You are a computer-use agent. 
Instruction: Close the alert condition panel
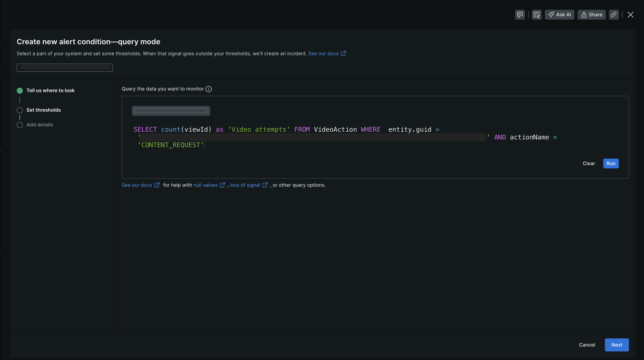(x=630, y=14)
